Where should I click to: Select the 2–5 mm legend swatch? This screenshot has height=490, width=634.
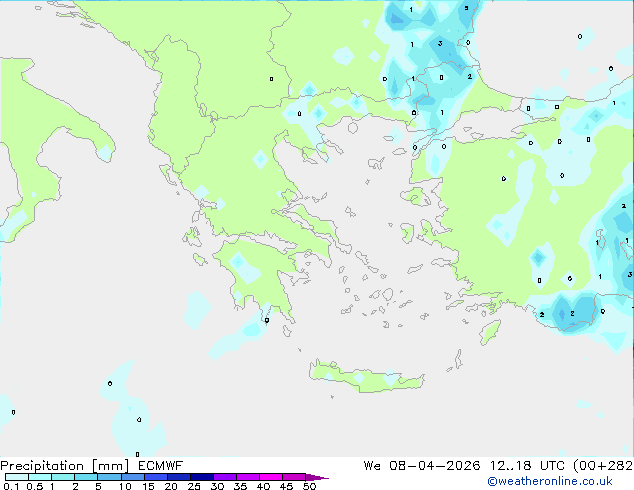(x=86, y=477)
